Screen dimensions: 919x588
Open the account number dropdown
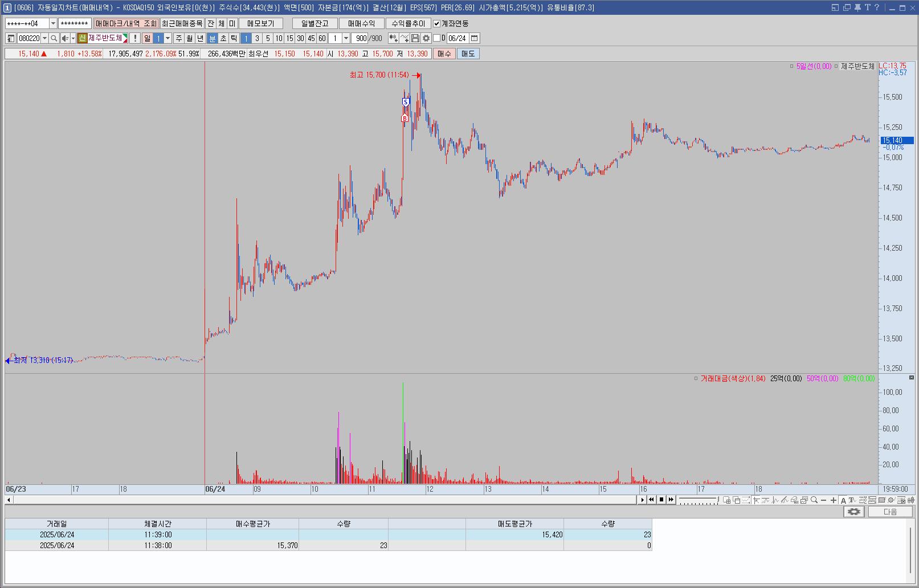[53, 23]
